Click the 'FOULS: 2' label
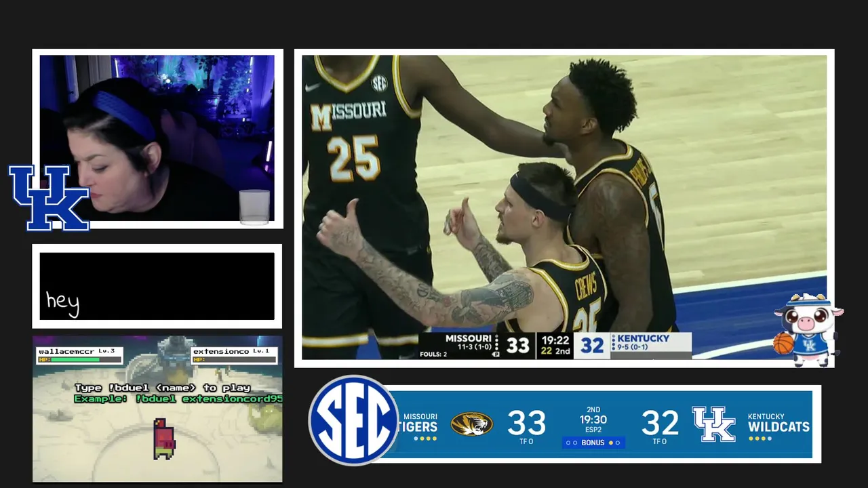The image size is (868, 488). (x=433, y=354)
